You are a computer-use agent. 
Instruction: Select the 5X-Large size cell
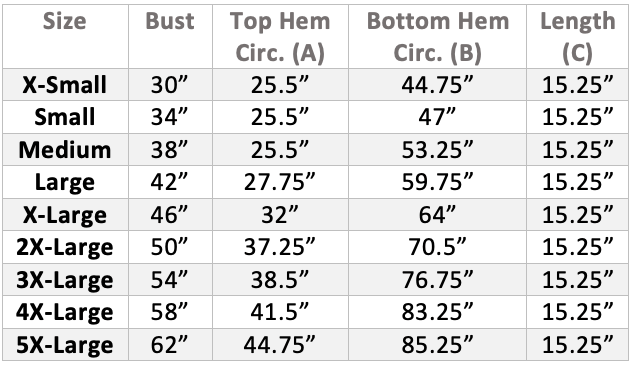coord(65,345)
